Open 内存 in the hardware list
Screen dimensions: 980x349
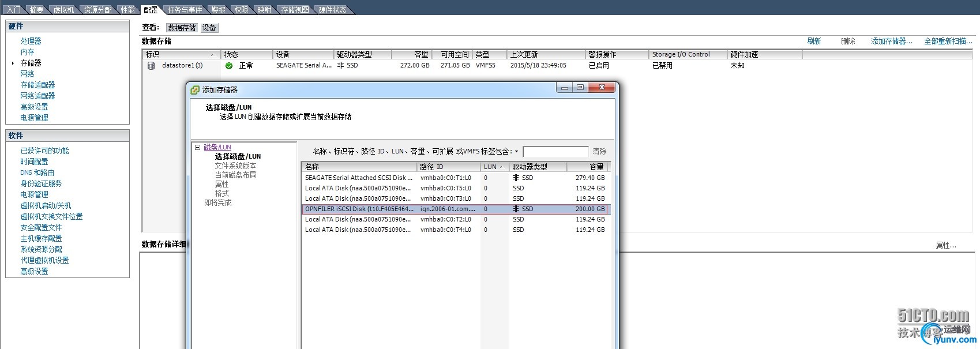(x=27, y=52)
